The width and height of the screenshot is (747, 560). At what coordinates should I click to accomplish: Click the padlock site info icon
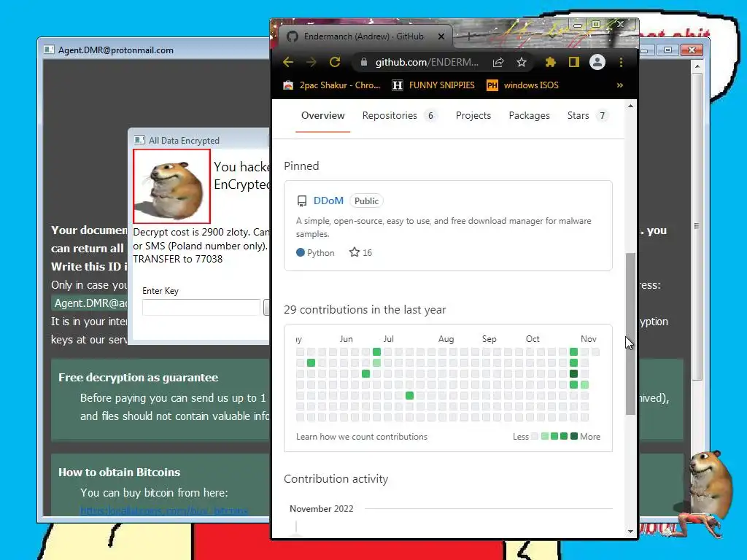tap(364, 63)
